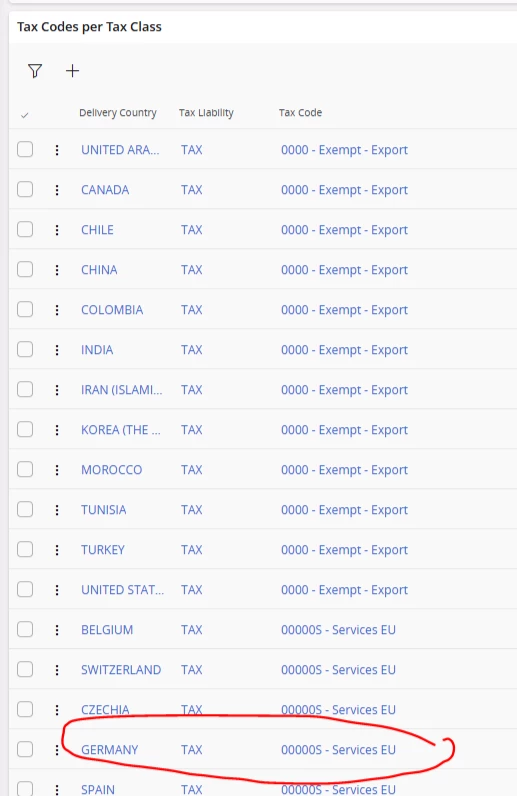This screenshot has width=517, height=796.
Task: Click the TAX liability link for KOREA
Action: (191, 430)
